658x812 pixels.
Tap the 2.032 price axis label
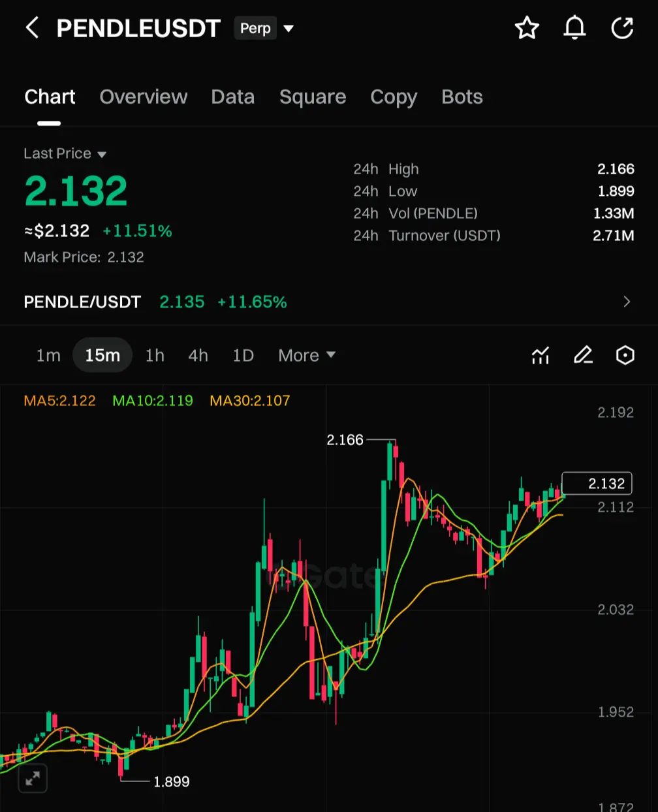616,610
